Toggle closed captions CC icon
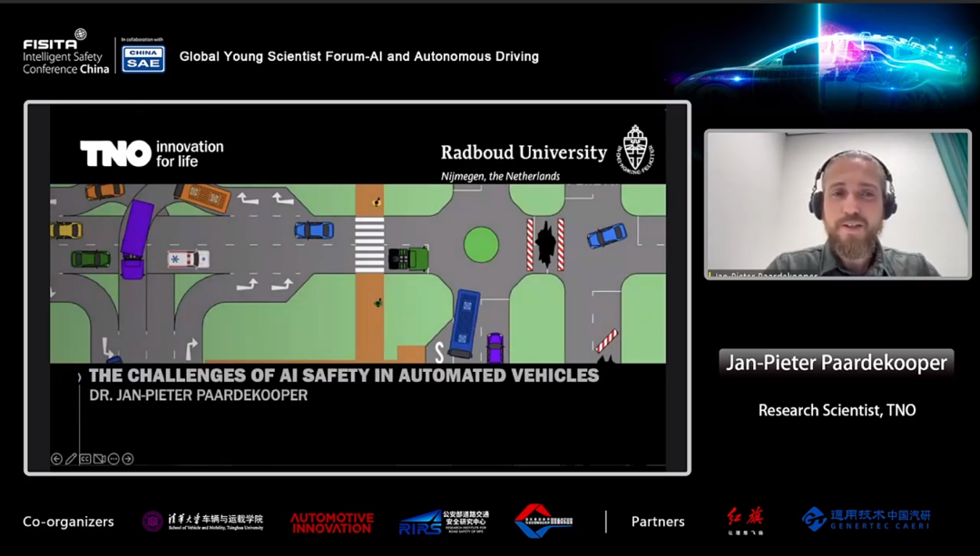This screenshot has height=556, width=980. pos(85,459)
